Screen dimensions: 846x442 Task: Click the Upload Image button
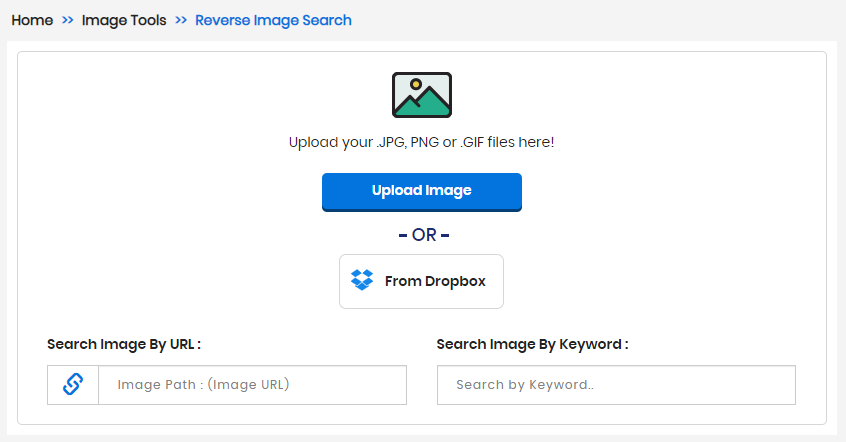pyautogui.click(x=422, y=192)
